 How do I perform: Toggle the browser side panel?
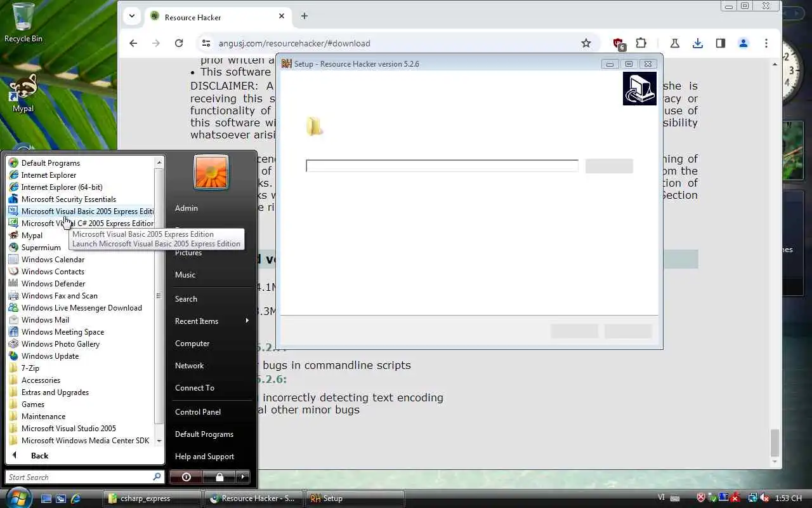tap(721, 43)
